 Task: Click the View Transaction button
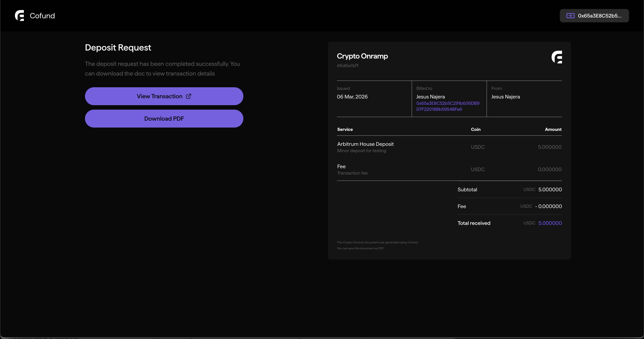coord(164,96)
